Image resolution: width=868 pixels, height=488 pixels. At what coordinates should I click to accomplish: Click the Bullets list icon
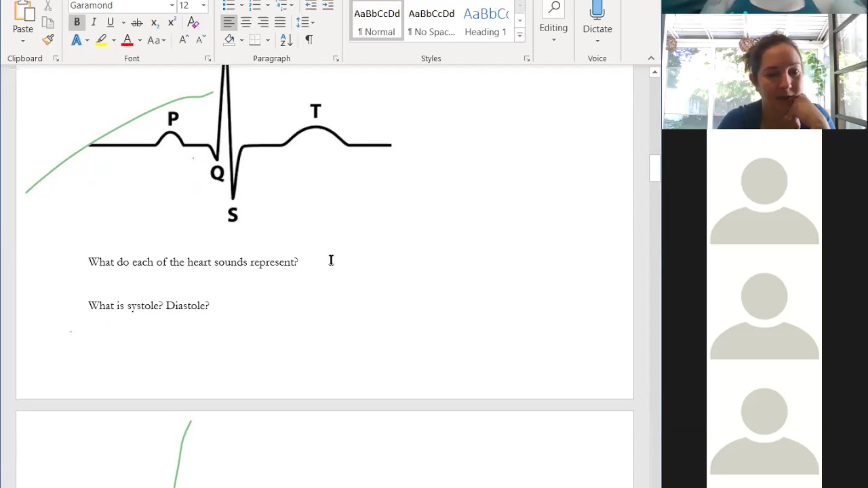coord(229,5)
